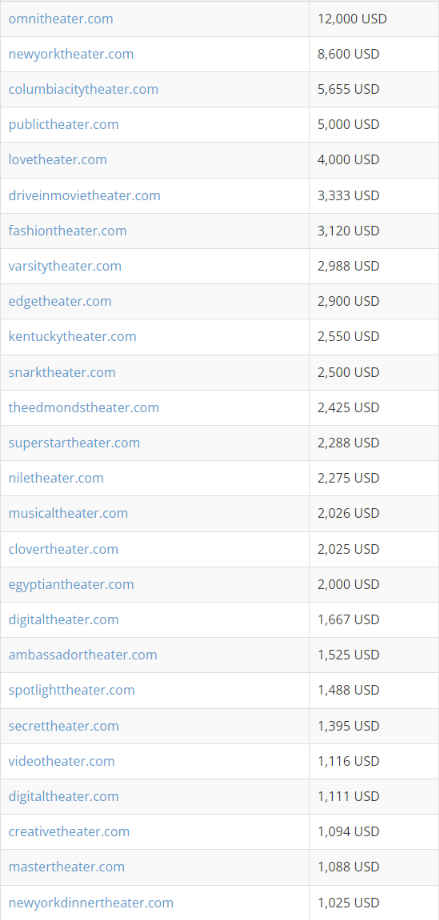This screenshot has width=439, height=920.
Task: Select egyptiantheater.com entry
Action: [x=71, y=584]
